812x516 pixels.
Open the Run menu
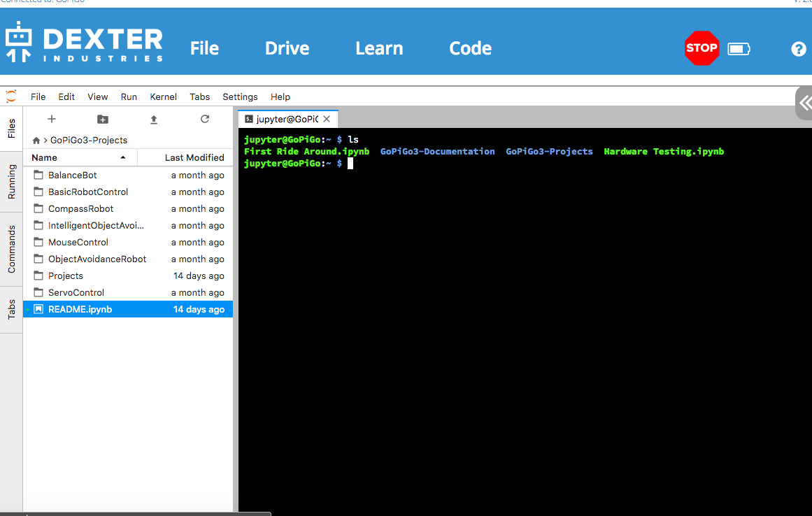point(129,96)
